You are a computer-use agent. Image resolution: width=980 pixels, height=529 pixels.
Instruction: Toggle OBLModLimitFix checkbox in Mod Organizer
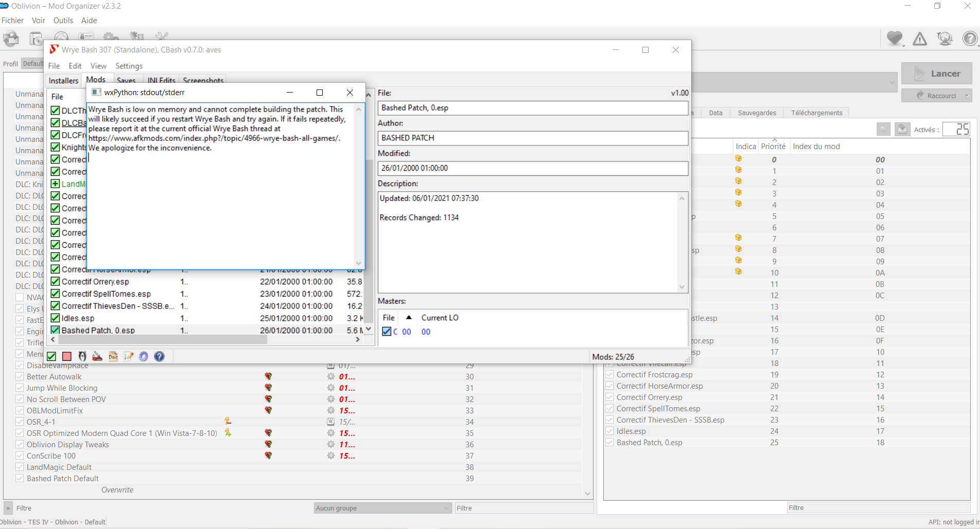20,410
